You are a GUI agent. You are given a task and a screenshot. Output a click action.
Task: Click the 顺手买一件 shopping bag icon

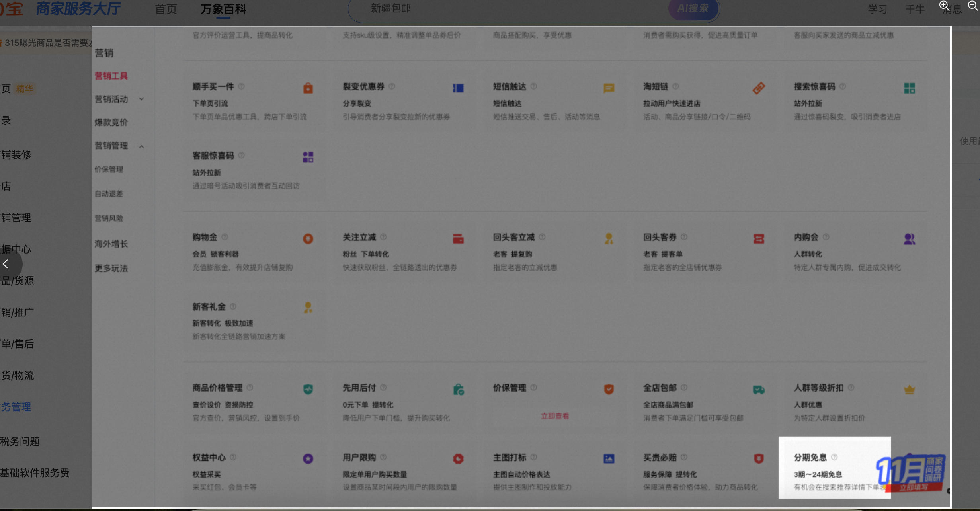pos(308,88)
